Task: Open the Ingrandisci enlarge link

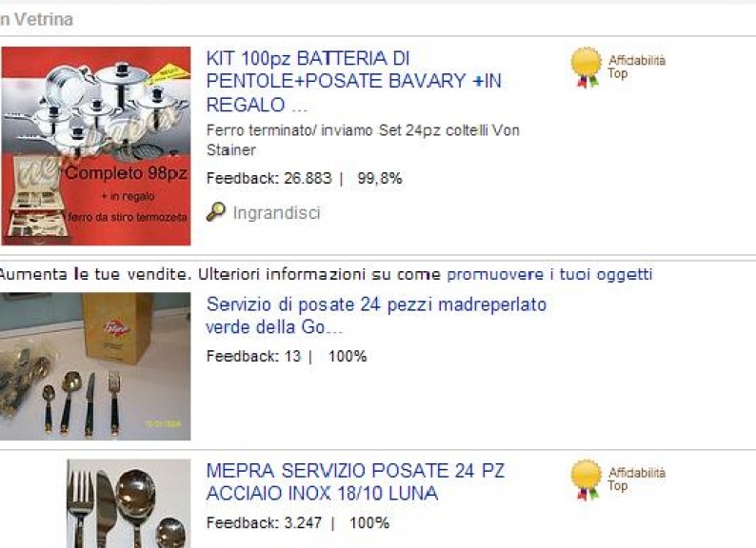Action: 276,212
